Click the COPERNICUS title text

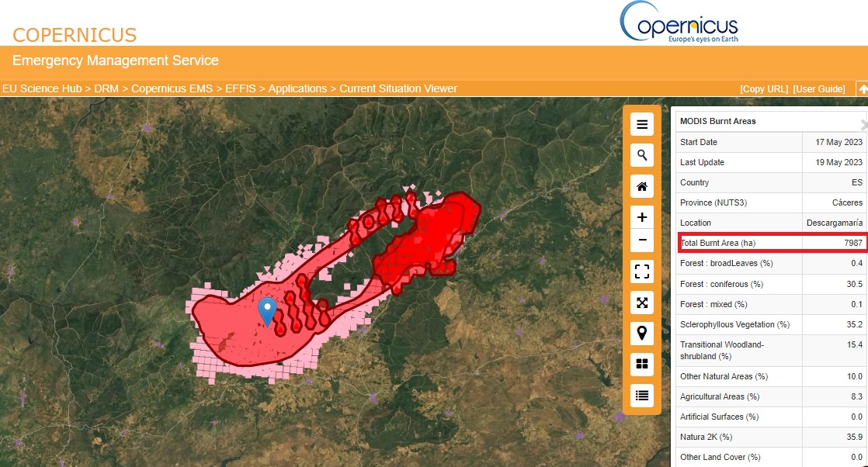[x=75, y=35]
